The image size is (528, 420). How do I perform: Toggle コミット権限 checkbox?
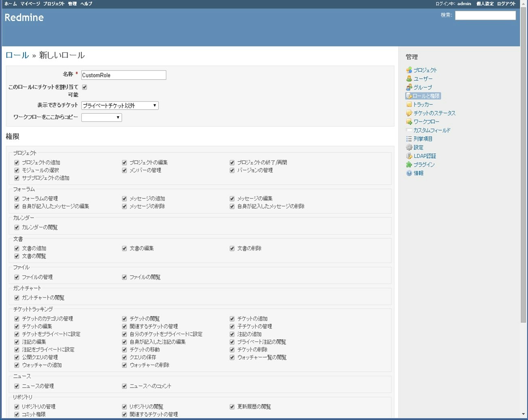pyautogui.click(x=17, y=415)
